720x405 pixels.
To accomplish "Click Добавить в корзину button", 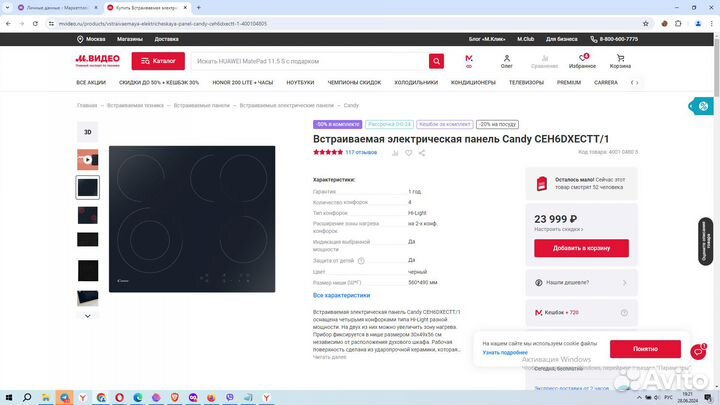I will pyautogui.click(x=581, y=248).
